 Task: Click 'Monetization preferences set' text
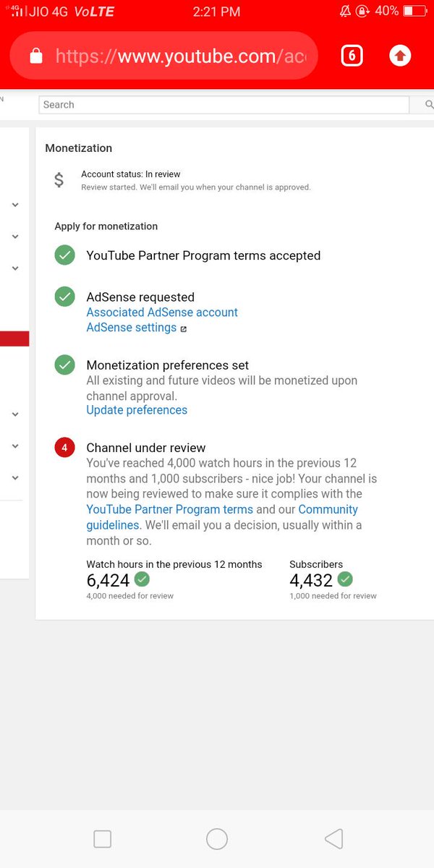(x=168, y=365)
